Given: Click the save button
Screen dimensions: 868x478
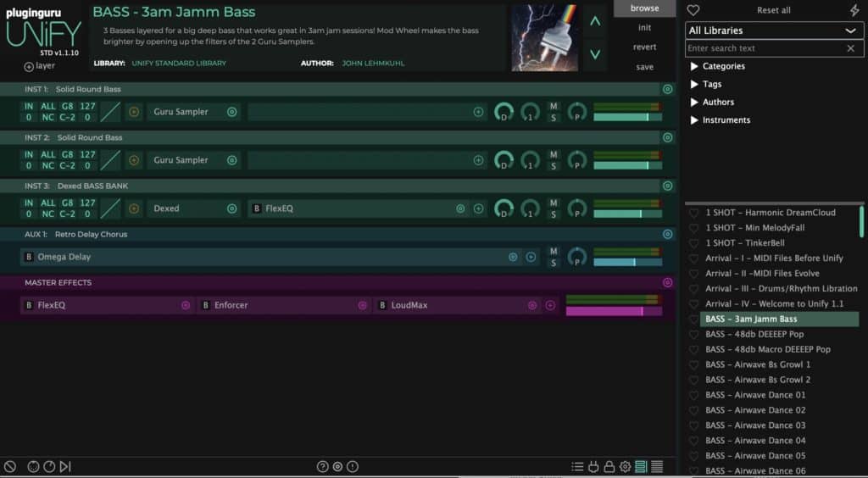Looking at the screenshot, I should click(644, 67).
